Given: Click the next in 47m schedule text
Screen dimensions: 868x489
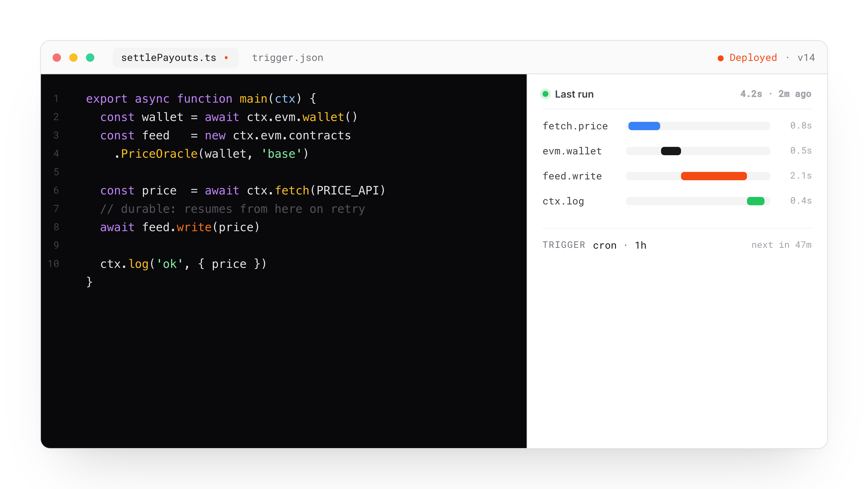Looking at the screenshot, I should (781, 245).
